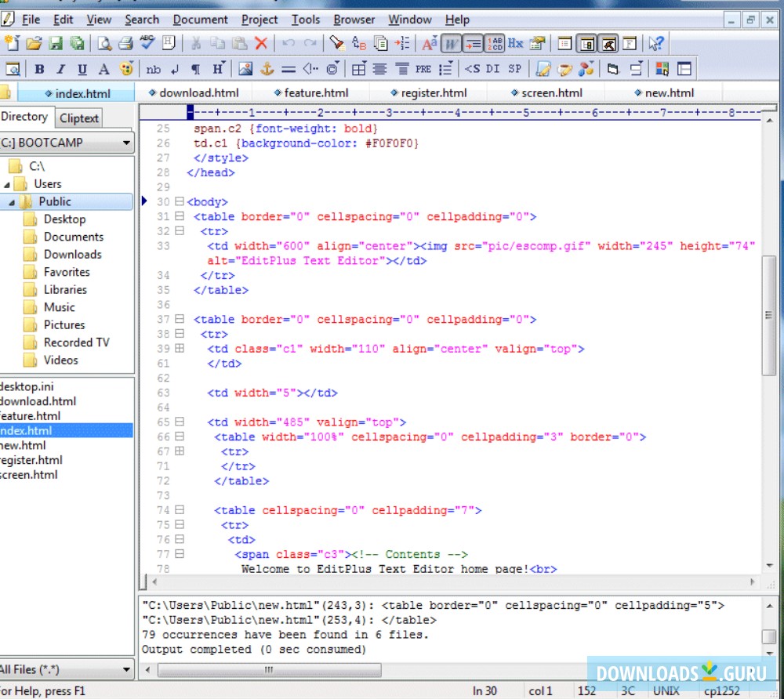Viewport: 784px width, 699px height.
Task: Insert a horizontal rule
Action: (288, 68)
